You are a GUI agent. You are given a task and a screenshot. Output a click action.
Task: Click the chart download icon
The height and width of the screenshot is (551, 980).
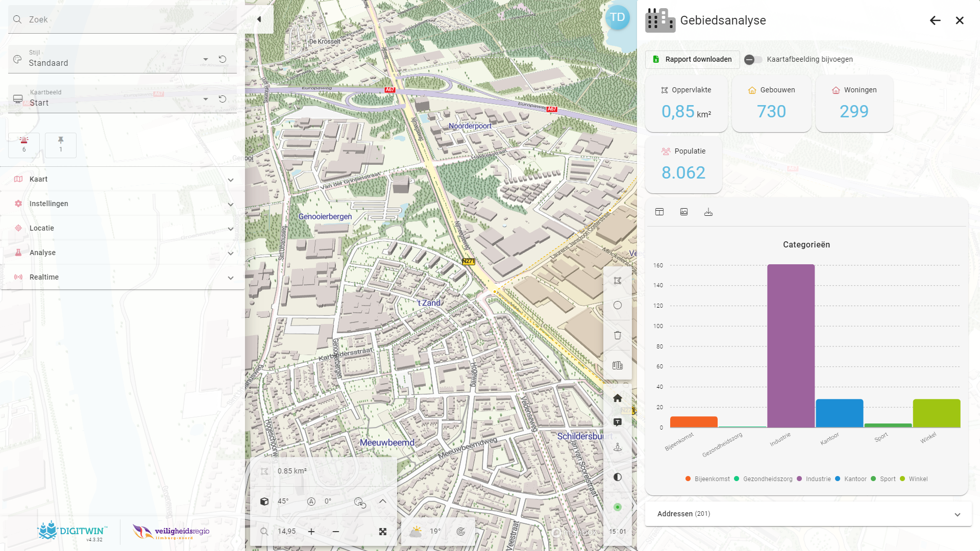[x=708, y=212]
